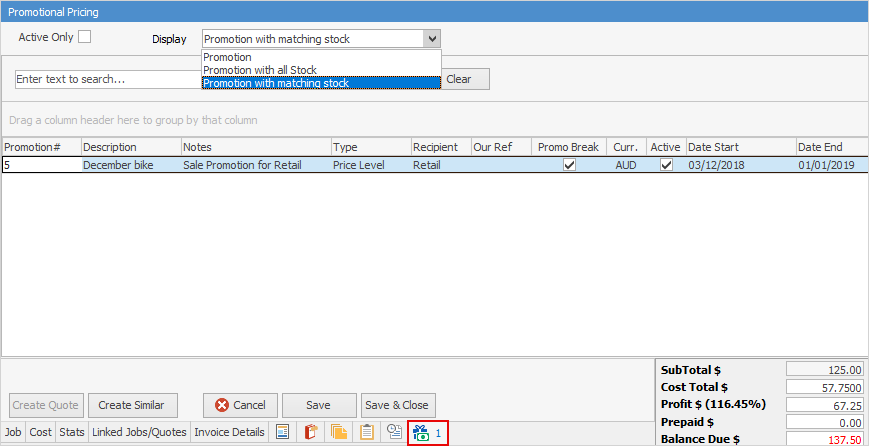
Task: Click the greyed-out Create Quote button
Action: coord(46,405)
